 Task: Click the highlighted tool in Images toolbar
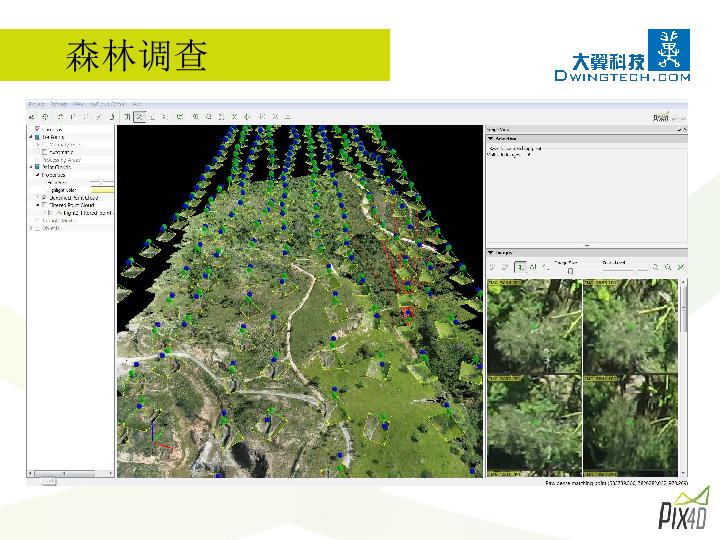point(520,267)
